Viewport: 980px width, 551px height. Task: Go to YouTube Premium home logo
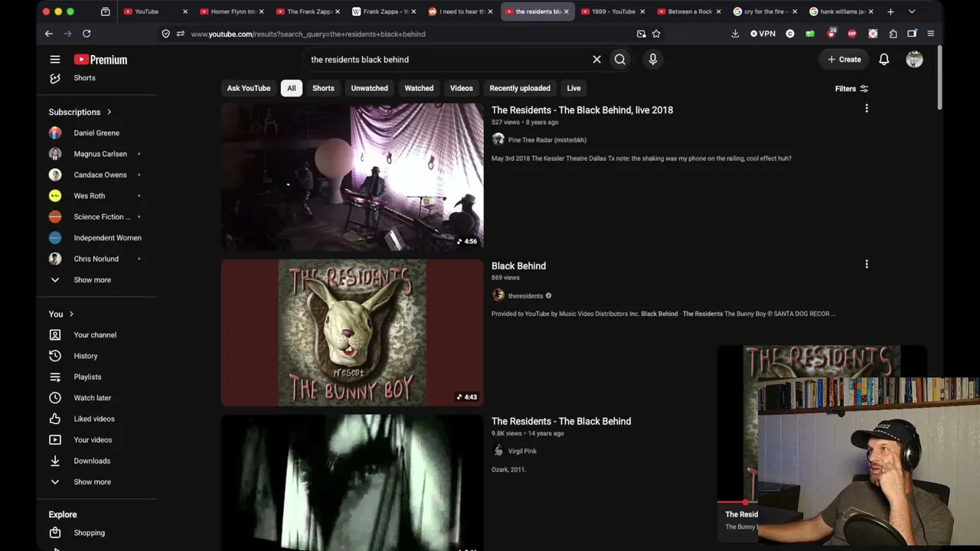coord(100,60)
